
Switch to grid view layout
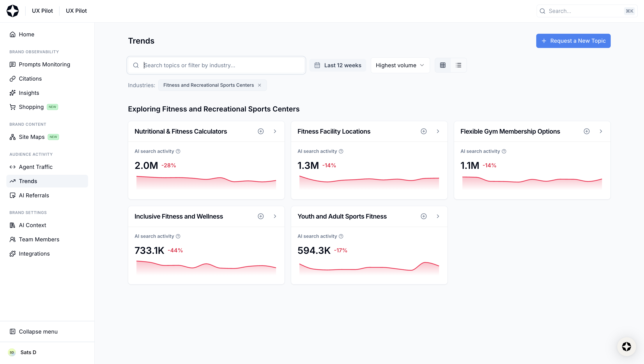tap(443, 65)
